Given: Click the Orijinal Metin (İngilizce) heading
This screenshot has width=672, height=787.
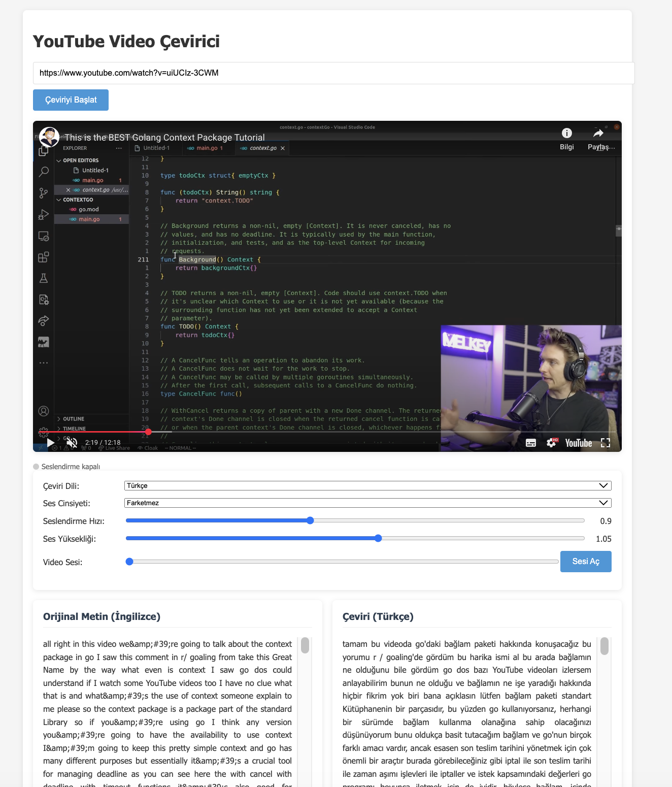Looking at the screenshot, I should [x=102, y=617].
